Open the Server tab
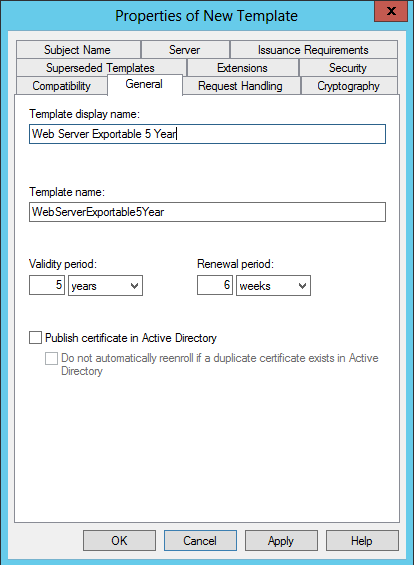Viewport: 414px width, 565px height. click(x=185, y=50)
